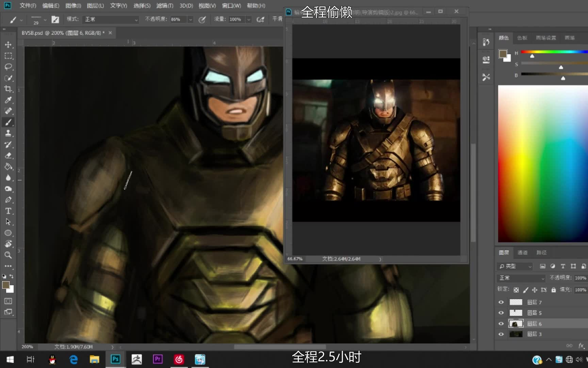This screenshot has height=368, width=588.
Task: Open the layer filter type 类型 dropdown
Action: point(515,266)
